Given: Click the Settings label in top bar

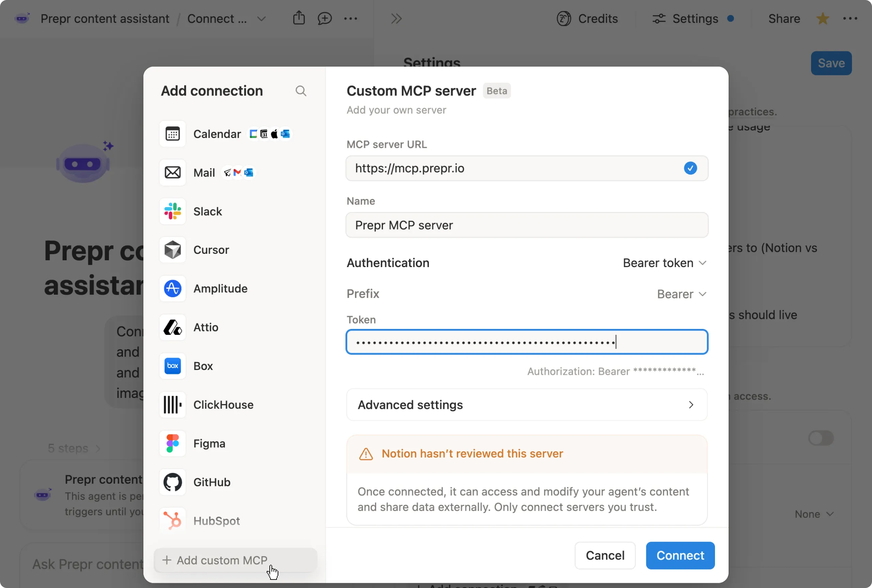Looking at the screenshot, I should click(695, 19).
